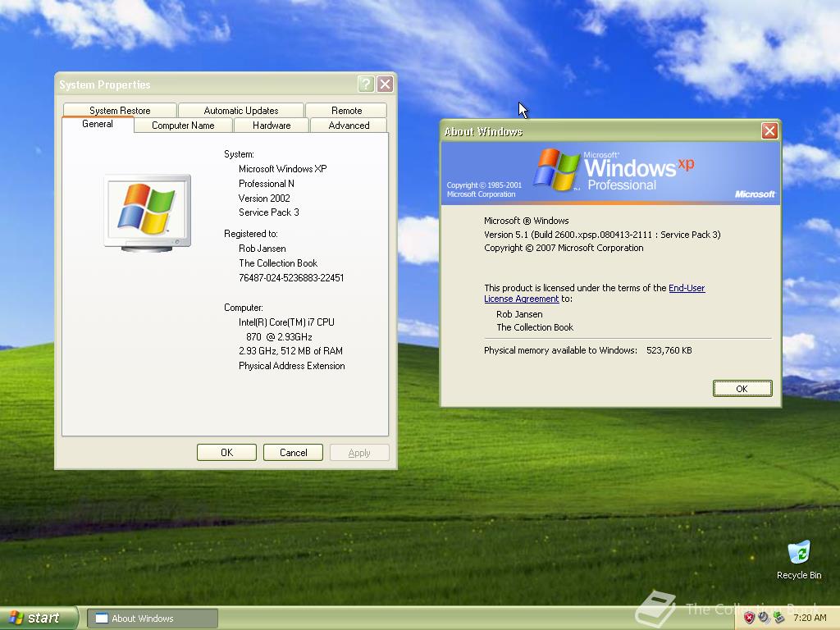Select the General tab
The width and height of the screenshot is (840, 630).
98,124
